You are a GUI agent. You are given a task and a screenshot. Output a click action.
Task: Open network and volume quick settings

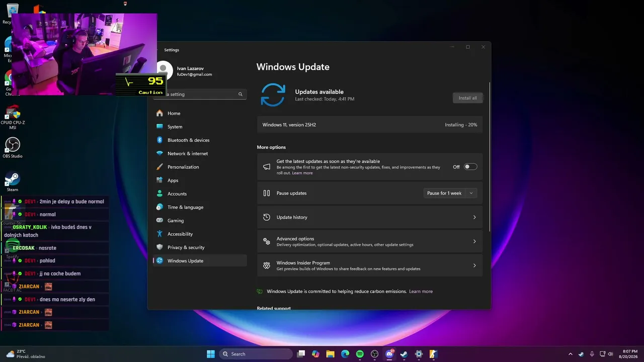[607, 354]
